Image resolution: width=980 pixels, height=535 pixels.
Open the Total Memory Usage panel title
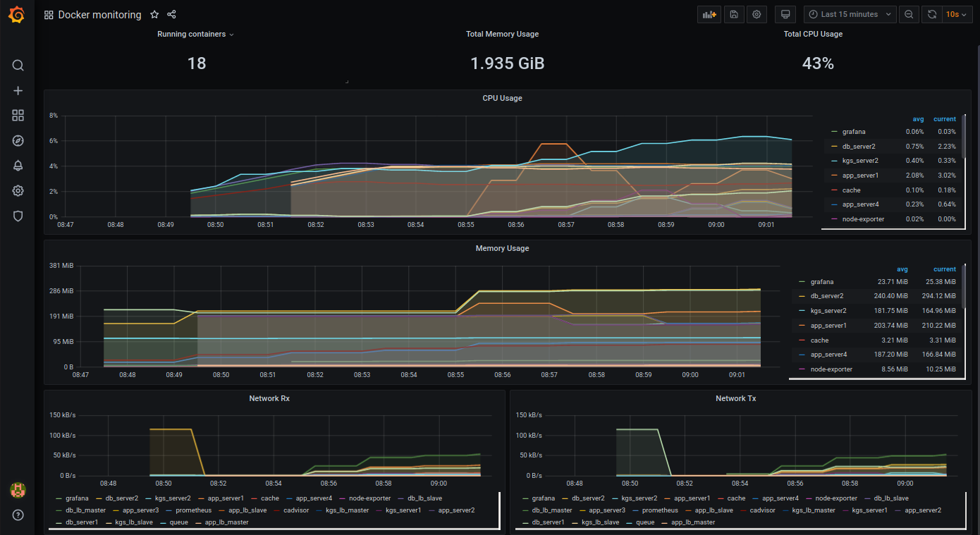pyautogui.click(x=502, y=34)
